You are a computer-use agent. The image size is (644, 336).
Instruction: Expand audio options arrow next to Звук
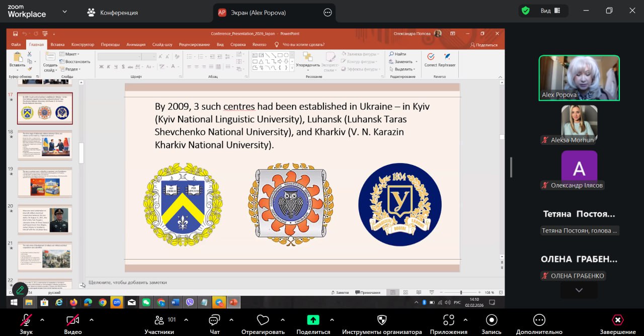[42, 320]
